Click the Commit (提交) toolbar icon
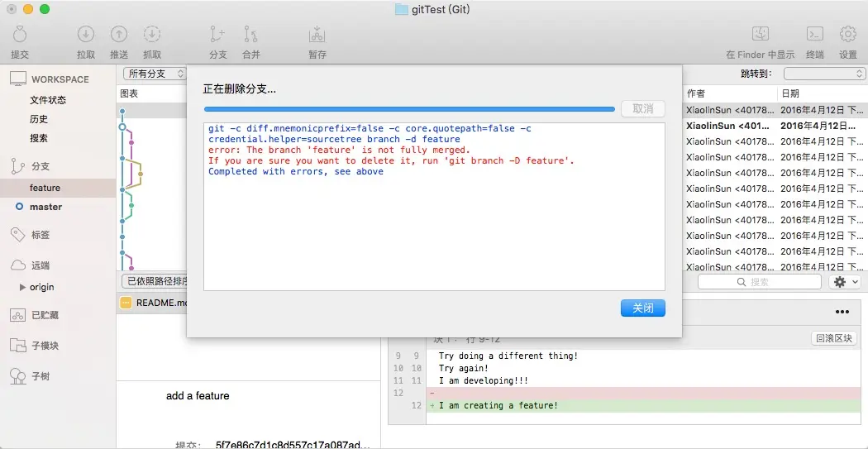The width and height of the screenshot is (868, 449). [x=19, y=35]
